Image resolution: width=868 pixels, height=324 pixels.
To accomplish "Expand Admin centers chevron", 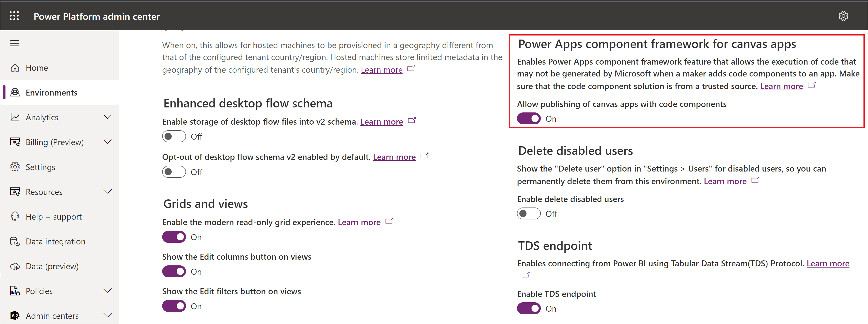I will [107, 315].
